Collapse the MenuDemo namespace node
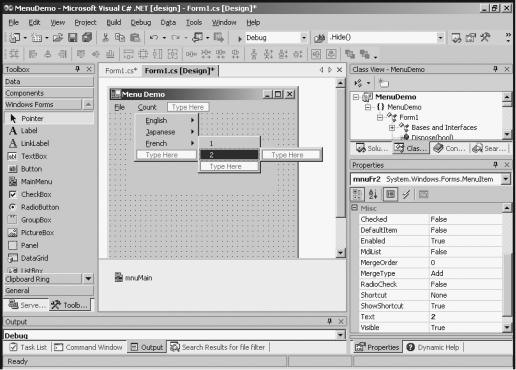The width and height of the screenshot is (516, 370). click(x=368, y=107)
